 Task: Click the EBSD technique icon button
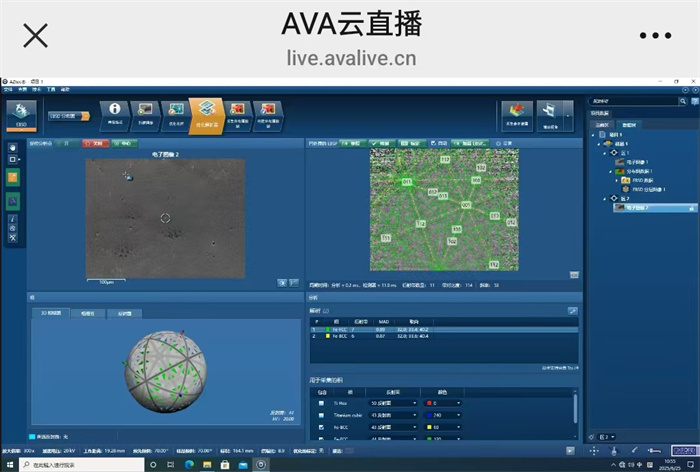(x=21, y=112)
